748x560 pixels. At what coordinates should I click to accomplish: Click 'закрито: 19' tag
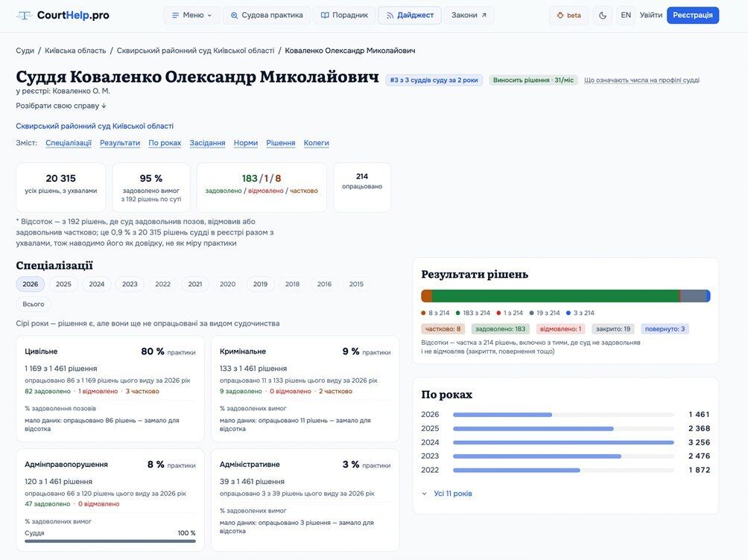coord(613,329)
